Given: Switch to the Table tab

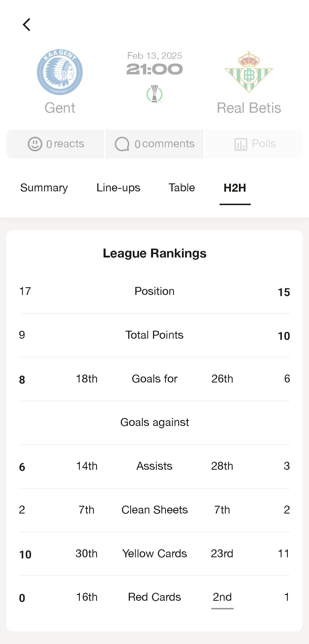Looking at the screenshot, I should (x=182, y=188).
